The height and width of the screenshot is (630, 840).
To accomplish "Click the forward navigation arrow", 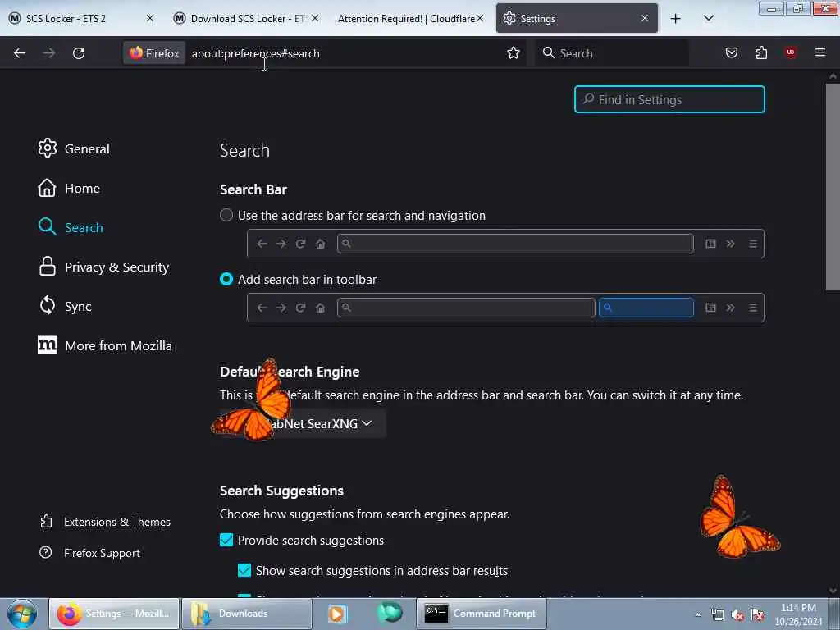I will point(48,53).
